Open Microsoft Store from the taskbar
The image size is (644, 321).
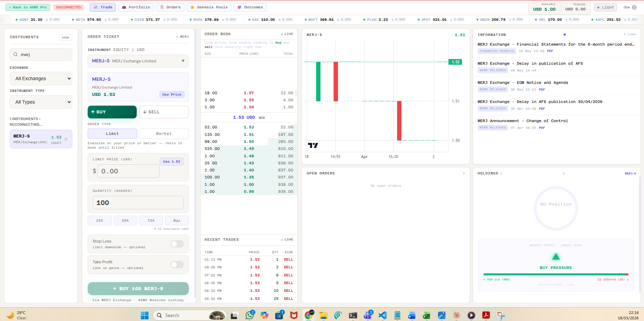click(x=279, y=315)
